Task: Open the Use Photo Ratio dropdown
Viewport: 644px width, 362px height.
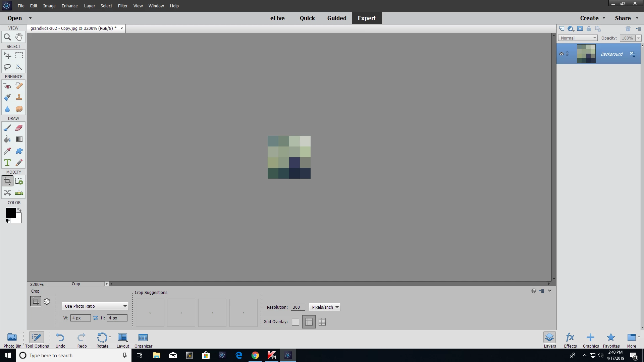Action: pyautogui.click(x=95, y=306)
